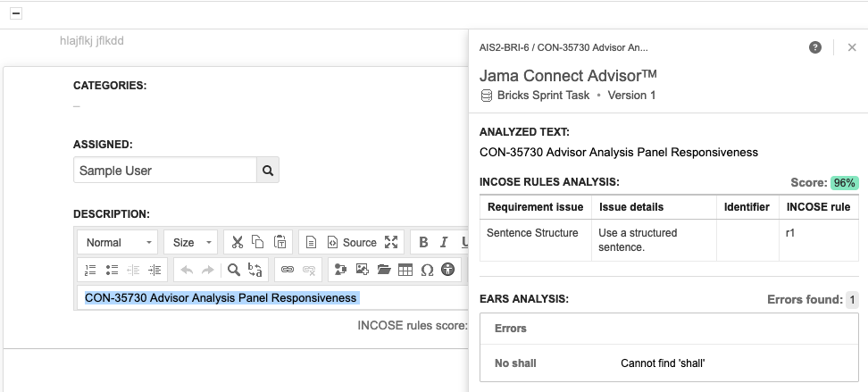Screen dimensions: 868x392
Task: Open the accessibility help icon
Action: coord(448,269)
